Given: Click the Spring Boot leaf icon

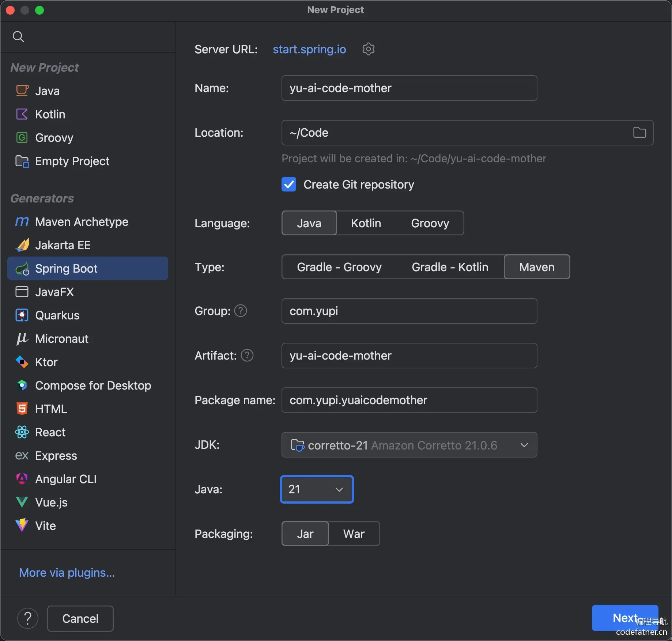Looking at the screenshot, I should coord(22,269).
